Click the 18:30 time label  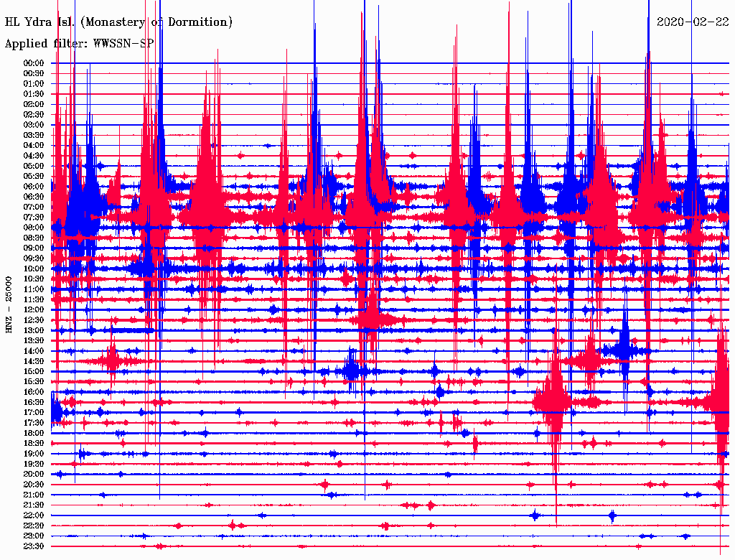click(x=34, y=444)
